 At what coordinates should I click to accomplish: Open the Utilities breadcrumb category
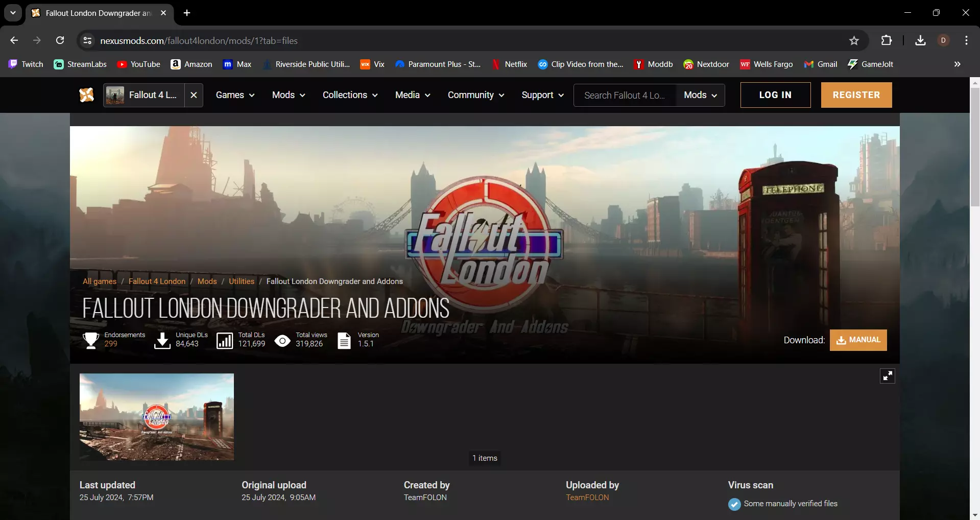[x=242, y=281]
